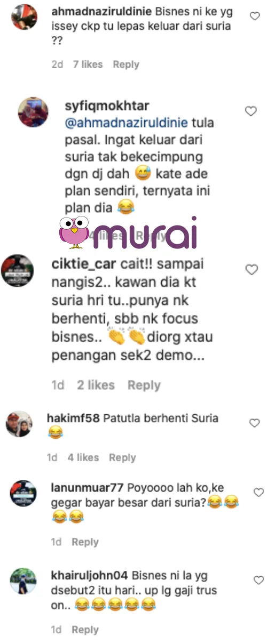The image size is (267, 644).
Task: View the 7 likes on the first comment
Action: tap(88, 65)
